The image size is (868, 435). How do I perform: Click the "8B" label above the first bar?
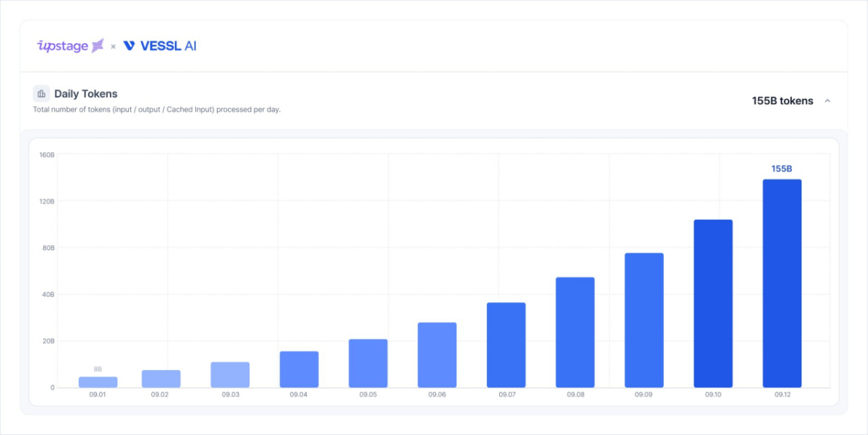(98, 369)
